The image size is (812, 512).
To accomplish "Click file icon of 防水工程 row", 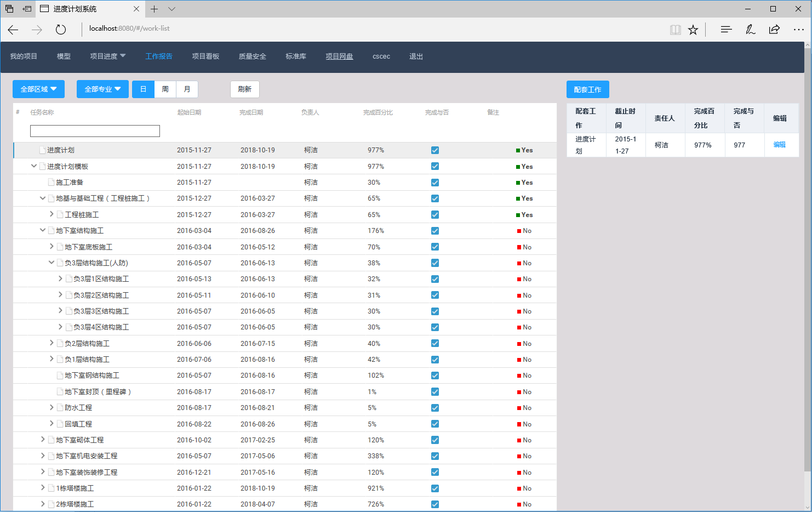I will [60, 408].
